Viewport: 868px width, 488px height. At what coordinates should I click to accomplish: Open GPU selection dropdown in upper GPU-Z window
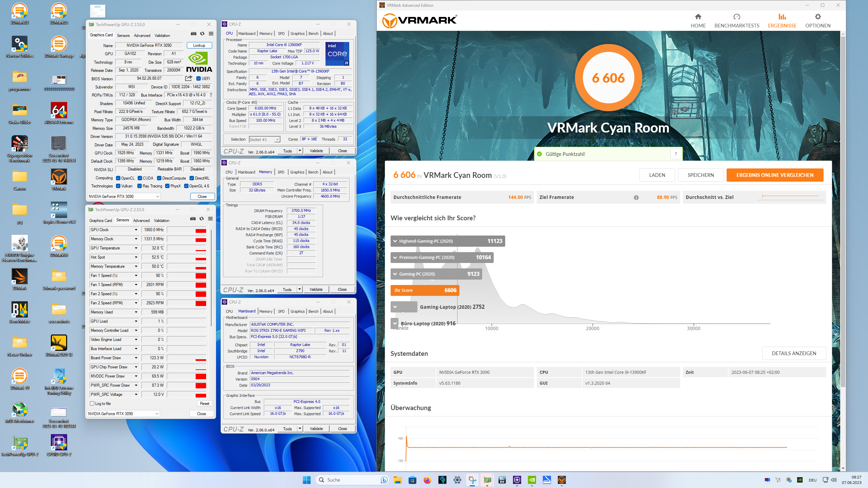tap(124, 196)
